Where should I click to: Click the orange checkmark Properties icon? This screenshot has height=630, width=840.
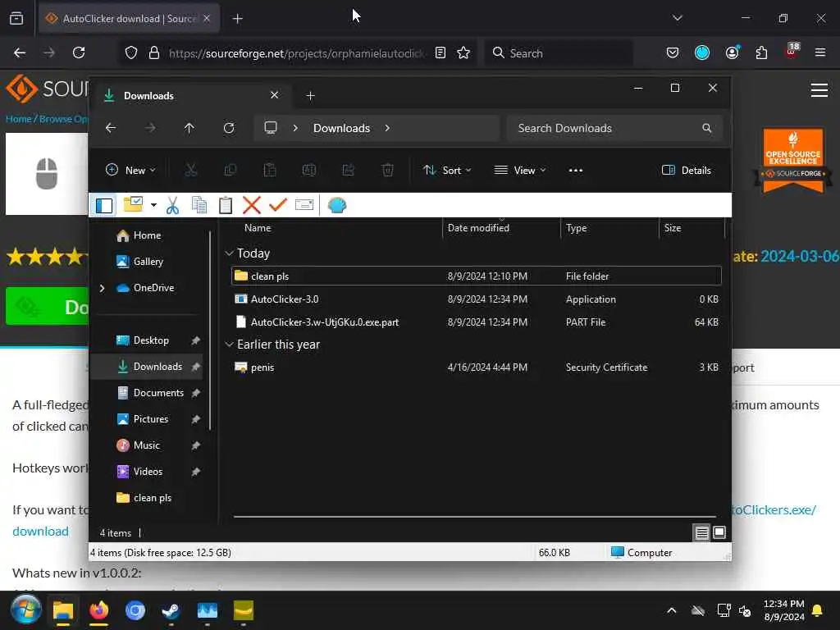278,204
